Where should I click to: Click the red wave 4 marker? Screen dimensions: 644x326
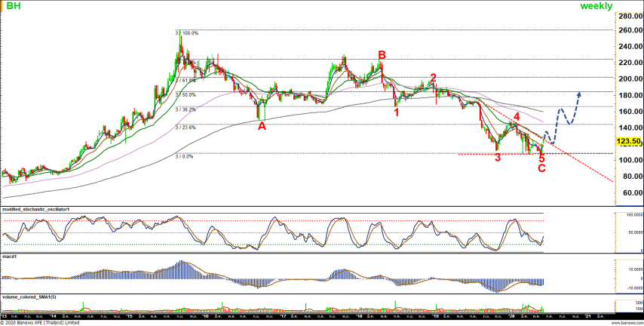pos(517,117)
